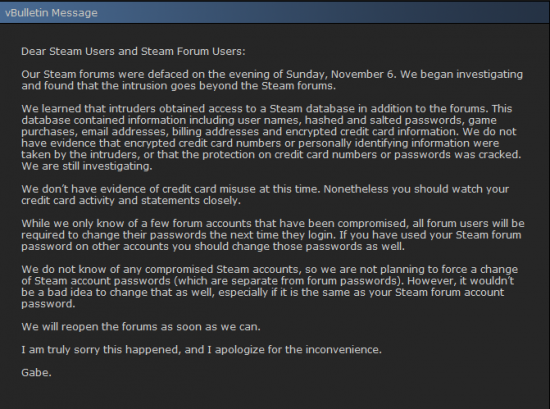The image size is (550, 409).
Task: Click the line 'We do not know of any compromised'
Action: click(269, 269)
